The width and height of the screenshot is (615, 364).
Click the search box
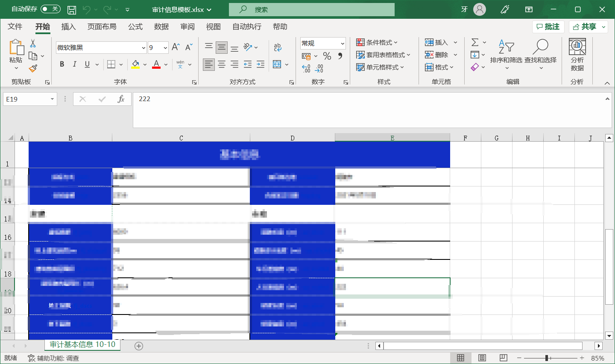tap(312, 9)
